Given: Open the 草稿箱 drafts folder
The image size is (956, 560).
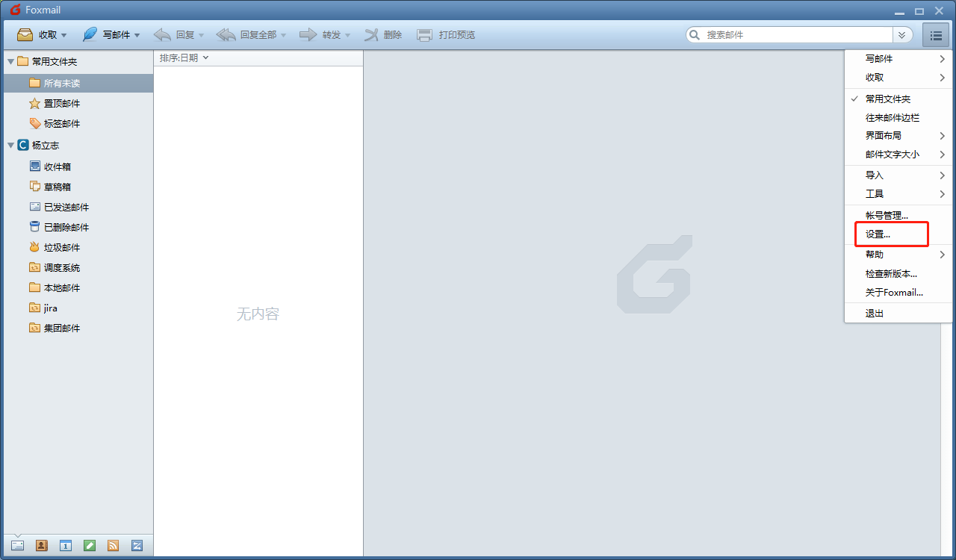Looking at the screenshot, I should pyautogui.click(x=78, y=187).
